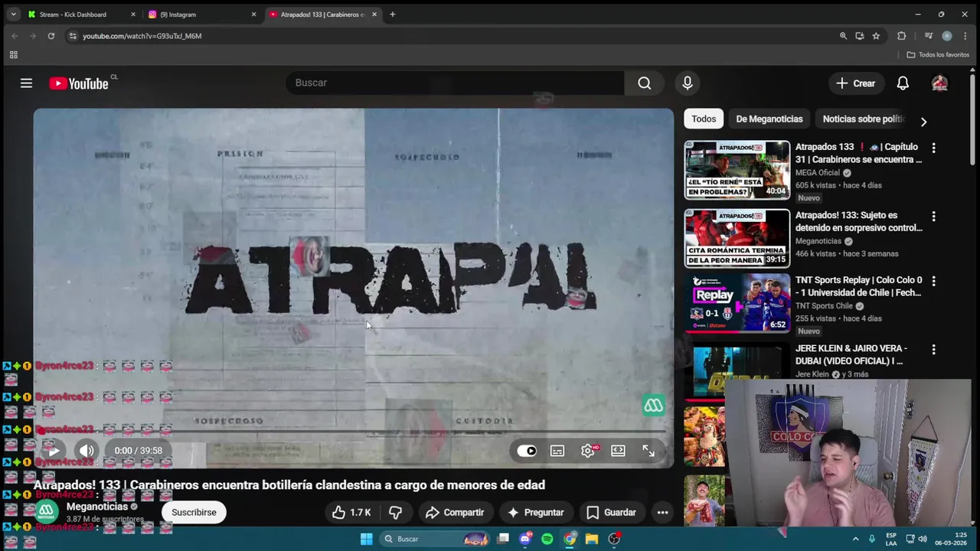The width and height of the screenshot is (980, 551).
Task: Show more filter chips with the arrow
Action: (x=923, y=122)
